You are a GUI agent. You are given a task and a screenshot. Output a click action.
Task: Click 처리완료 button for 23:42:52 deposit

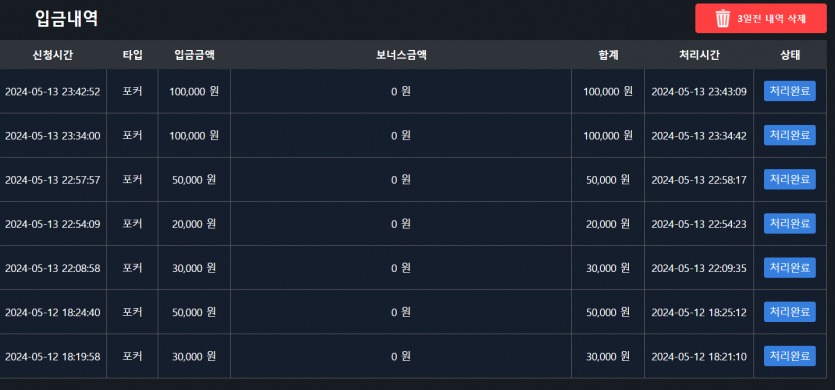click(x=790, y=91)
